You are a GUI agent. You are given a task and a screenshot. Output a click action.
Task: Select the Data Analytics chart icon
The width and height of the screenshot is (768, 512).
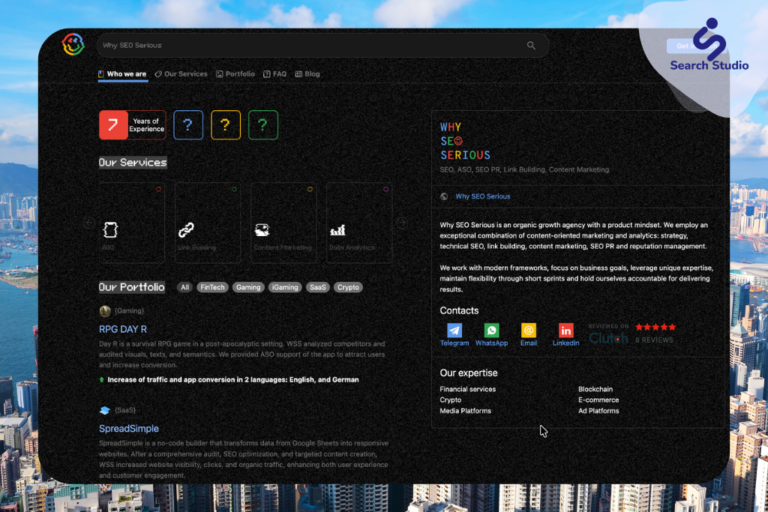pyautogui.click(x=338, y=230)
